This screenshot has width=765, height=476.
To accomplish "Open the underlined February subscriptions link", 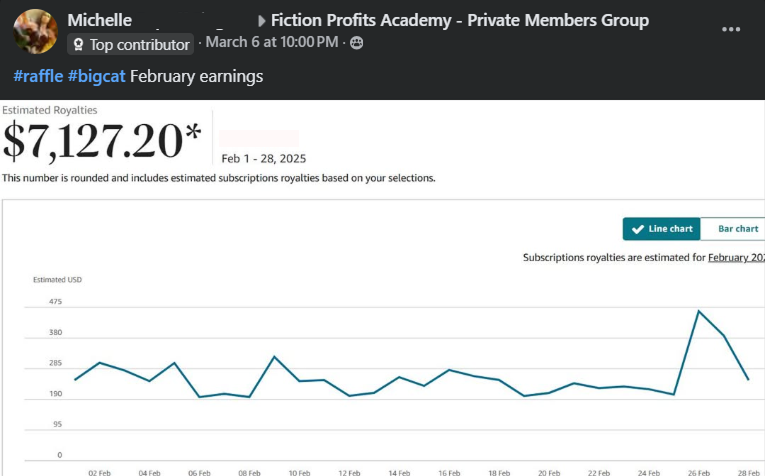I will (736, 258).
